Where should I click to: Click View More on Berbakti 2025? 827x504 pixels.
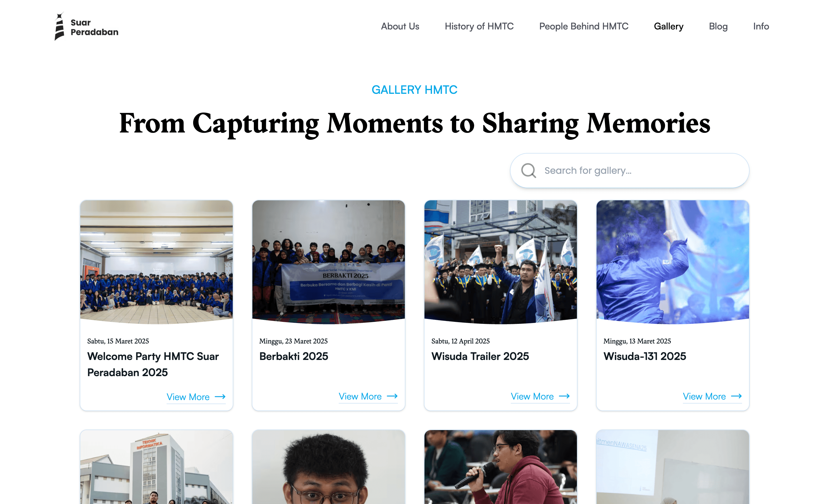(x=360, y=396)
